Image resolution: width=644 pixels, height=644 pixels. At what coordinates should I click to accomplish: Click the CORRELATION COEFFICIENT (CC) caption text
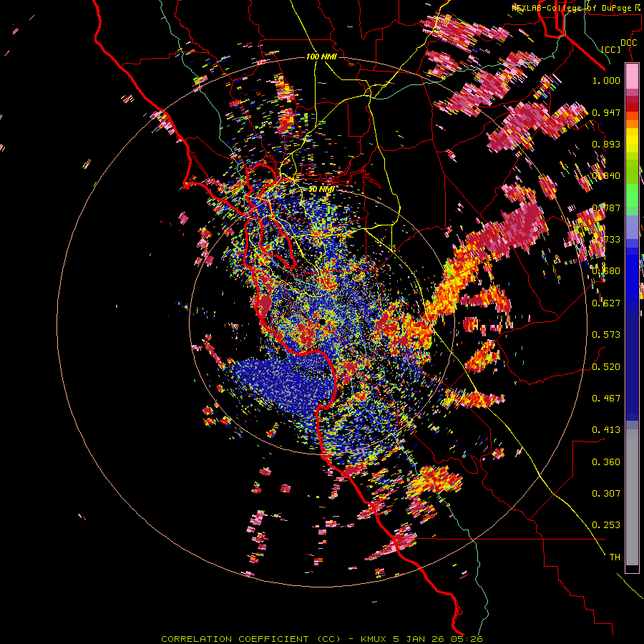(251, 639)
